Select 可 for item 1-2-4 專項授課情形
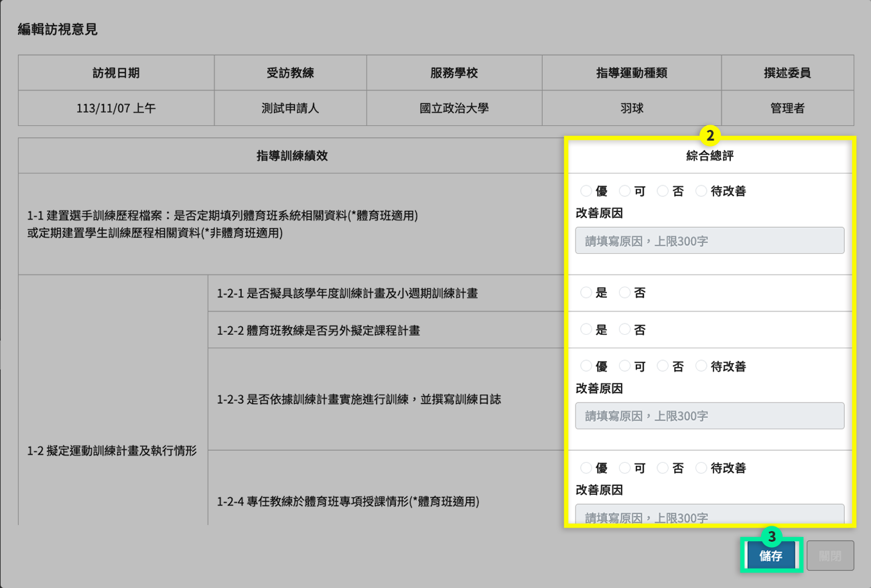Image resolution: width=871 pixels, height=588 pixels. pyautogui.click(x=624, y=468)
